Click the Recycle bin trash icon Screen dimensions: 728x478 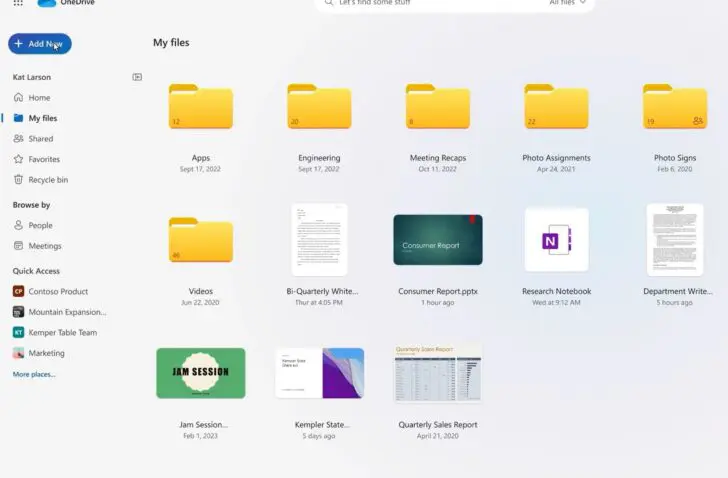tap(18, 180)
